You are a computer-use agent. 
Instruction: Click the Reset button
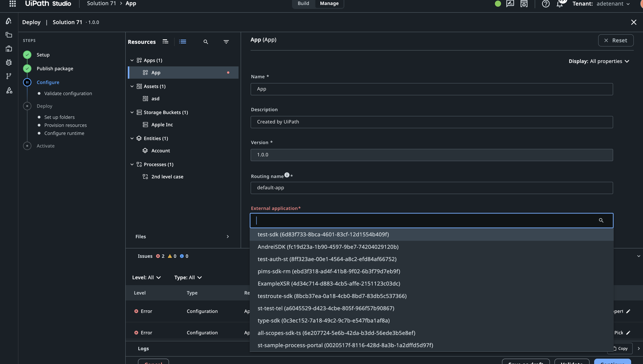615,41
